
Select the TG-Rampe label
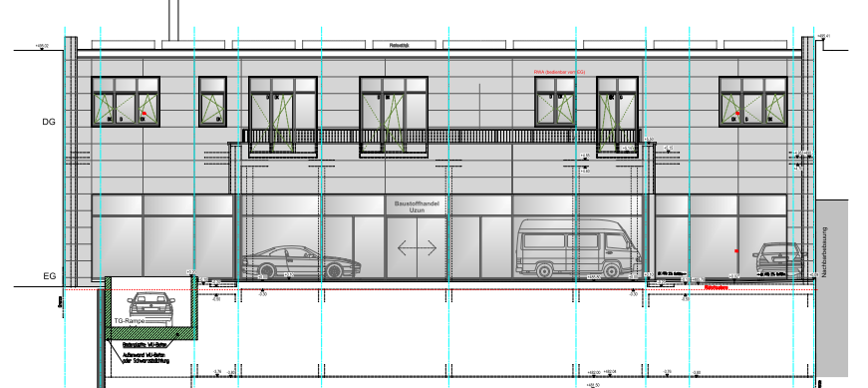(x=130, y=321)
